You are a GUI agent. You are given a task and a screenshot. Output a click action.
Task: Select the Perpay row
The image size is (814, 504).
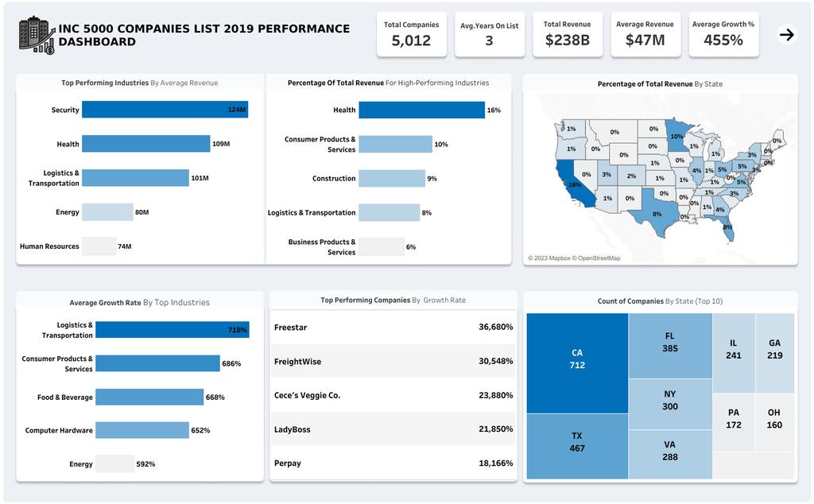(x=393, y=463)
